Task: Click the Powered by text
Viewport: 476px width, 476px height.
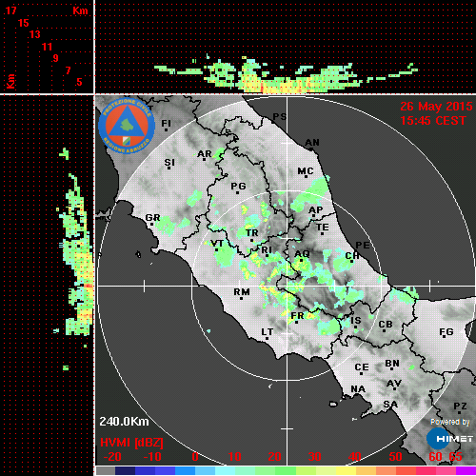Action: pyautogui.click(x=450, y=422)
